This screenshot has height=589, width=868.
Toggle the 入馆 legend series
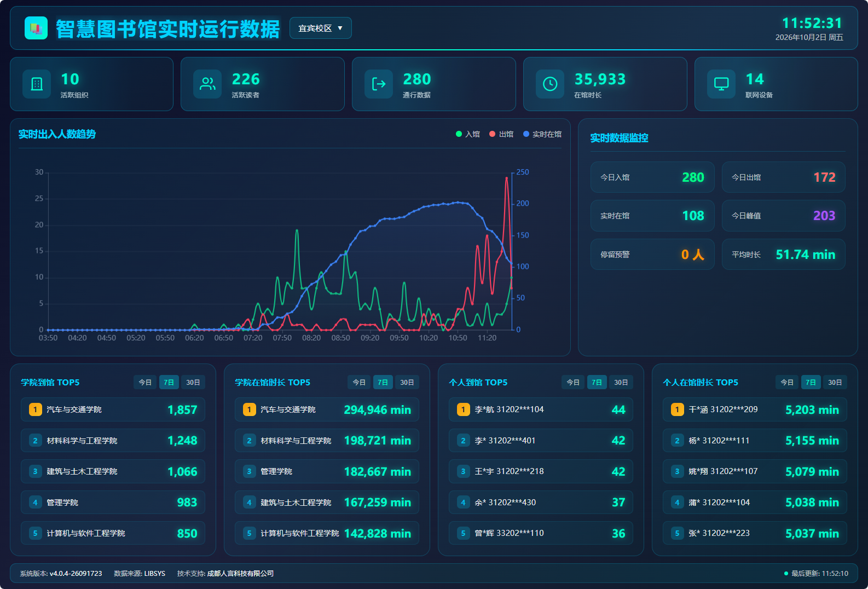[x=468, y=134]
